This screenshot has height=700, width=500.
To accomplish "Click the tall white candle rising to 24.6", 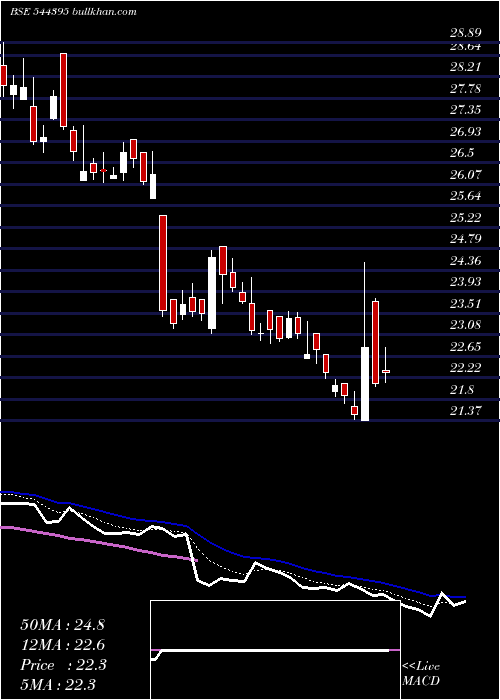I will (x=212, y=293).
